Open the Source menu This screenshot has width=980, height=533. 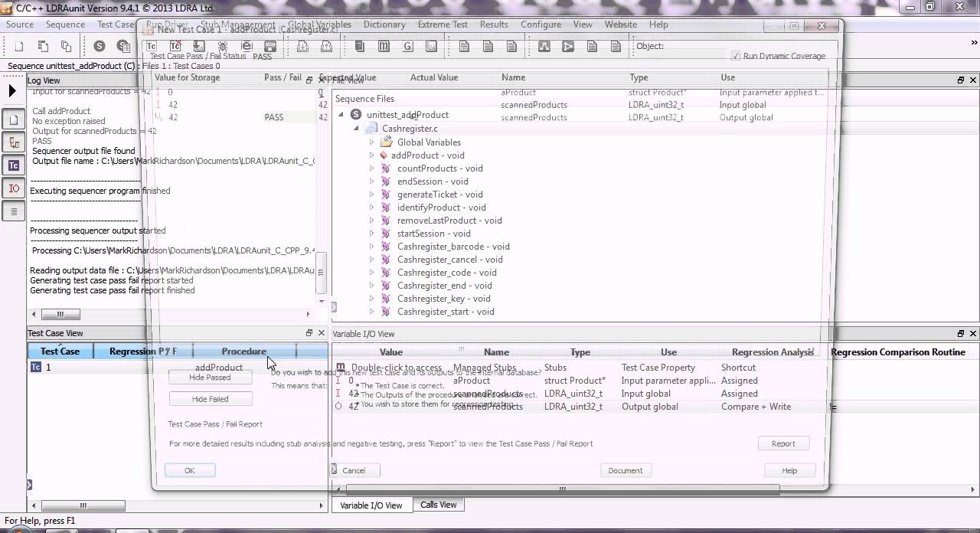click(20, 25)
